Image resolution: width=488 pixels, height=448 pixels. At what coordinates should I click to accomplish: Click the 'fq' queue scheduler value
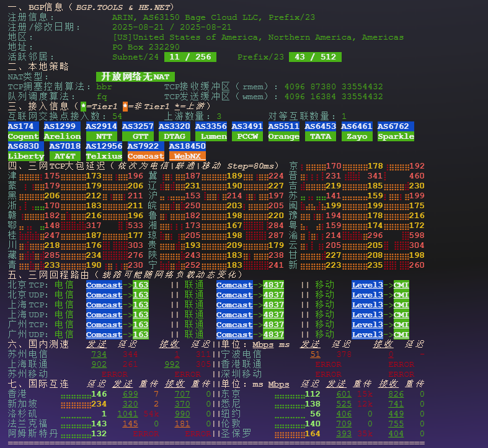tap(102, 97)
